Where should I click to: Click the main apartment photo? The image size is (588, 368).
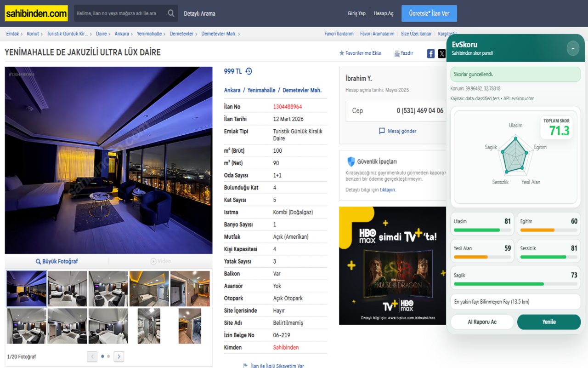pyautogui.click(x=108, y=160)
